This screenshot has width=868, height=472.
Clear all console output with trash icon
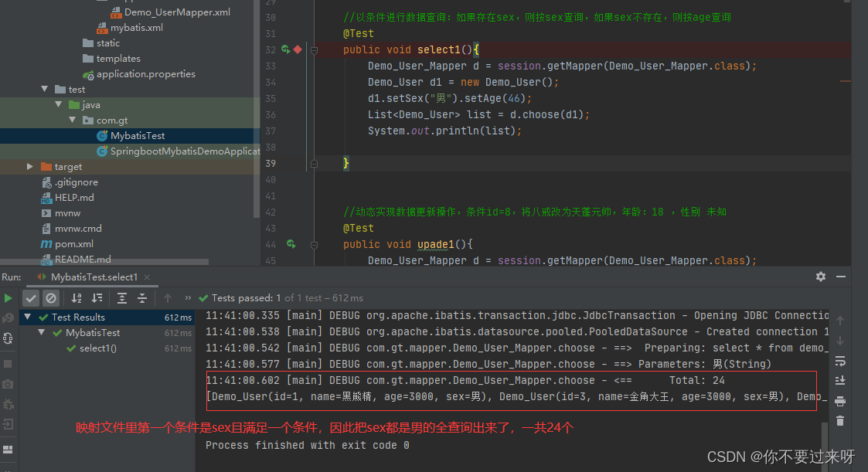pos(839,421)
